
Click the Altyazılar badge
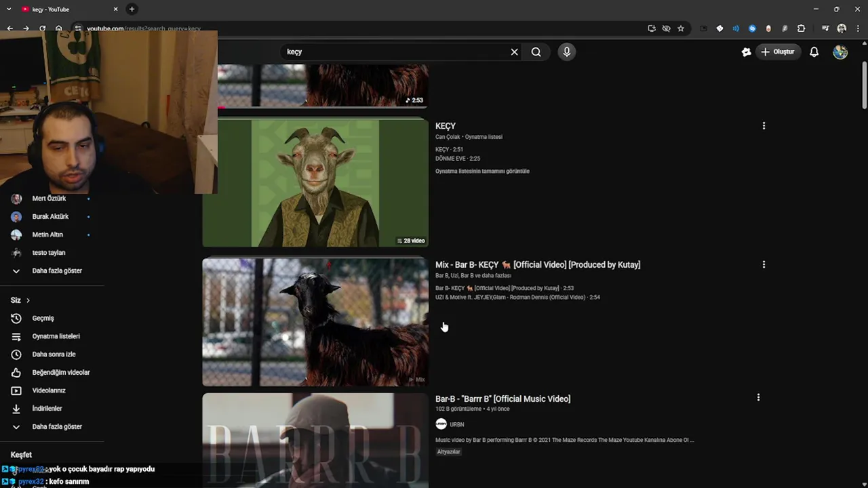(x=448, y=451)
